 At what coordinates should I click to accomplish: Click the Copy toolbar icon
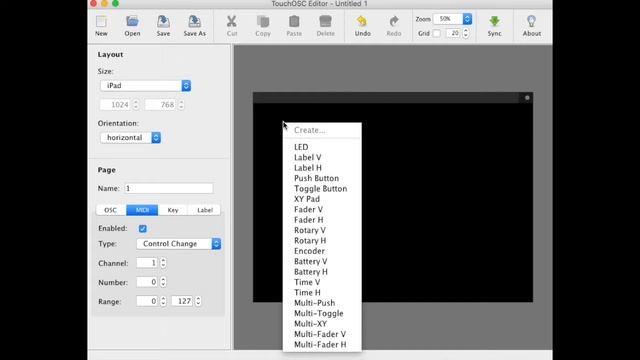[263, 26]
